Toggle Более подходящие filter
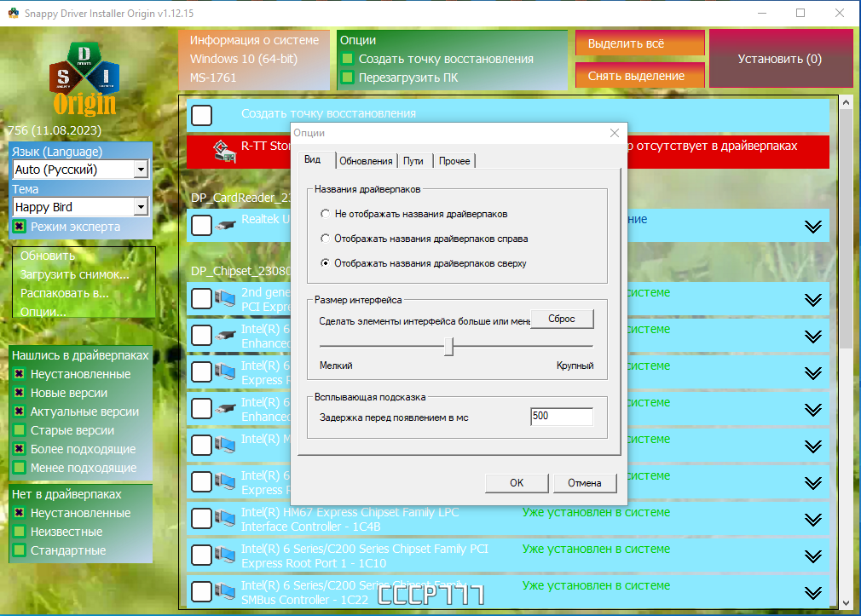This screenshot has width=861, height=616. point(20,448)
